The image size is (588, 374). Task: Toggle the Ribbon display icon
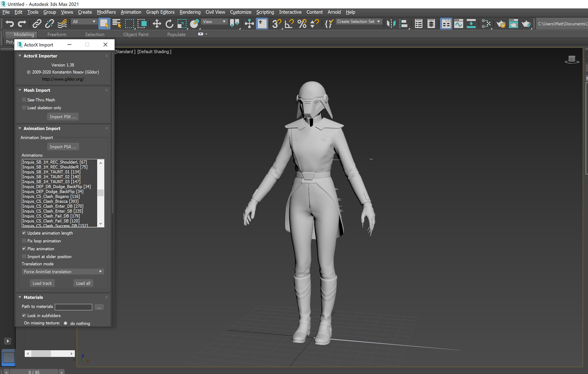(x=446, y=23)
